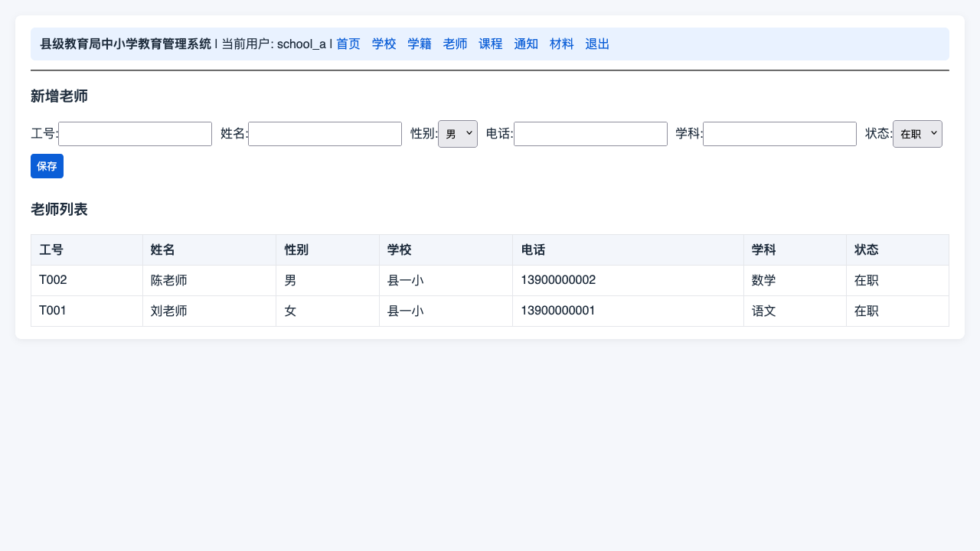
Task: Click into the 姓名 text box
Action: pos(325,134)
